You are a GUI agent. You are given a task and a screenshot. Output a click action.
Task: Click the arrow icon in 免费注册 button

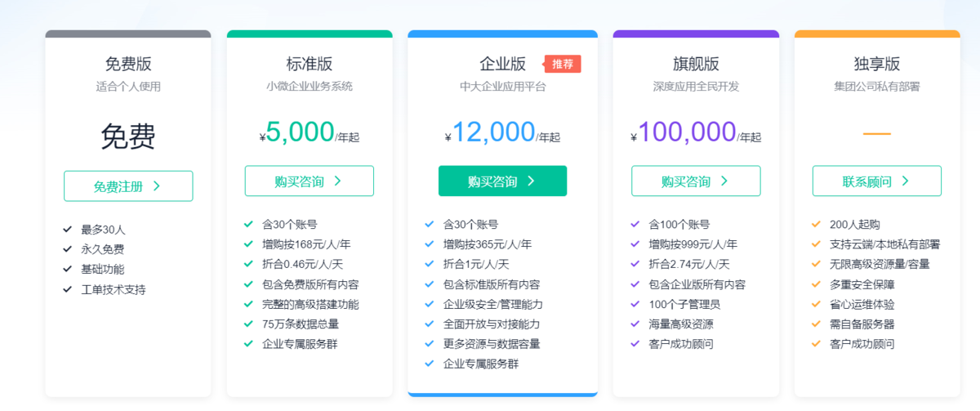pos(156,186)
